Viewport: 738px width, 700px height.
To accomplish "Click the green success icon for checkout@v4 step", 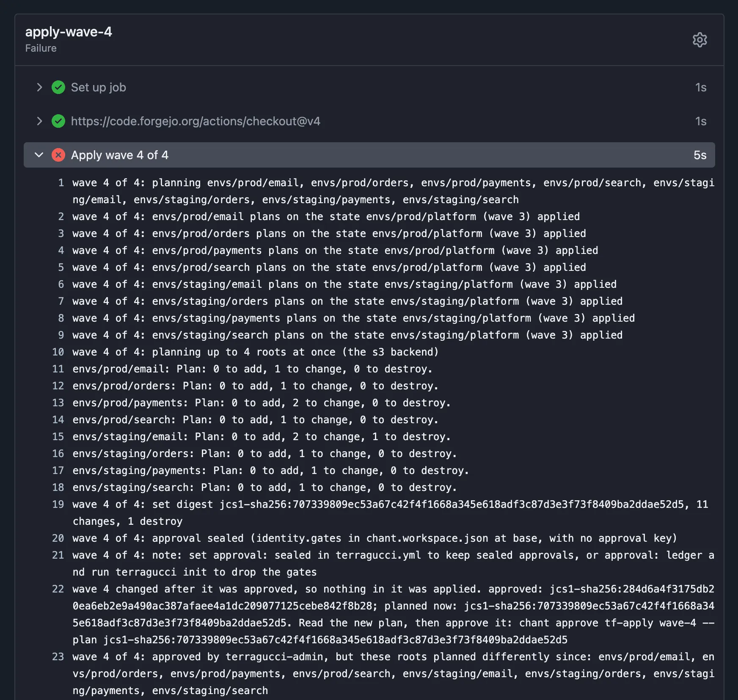I will pyautogui.click(x=58, y=121).
